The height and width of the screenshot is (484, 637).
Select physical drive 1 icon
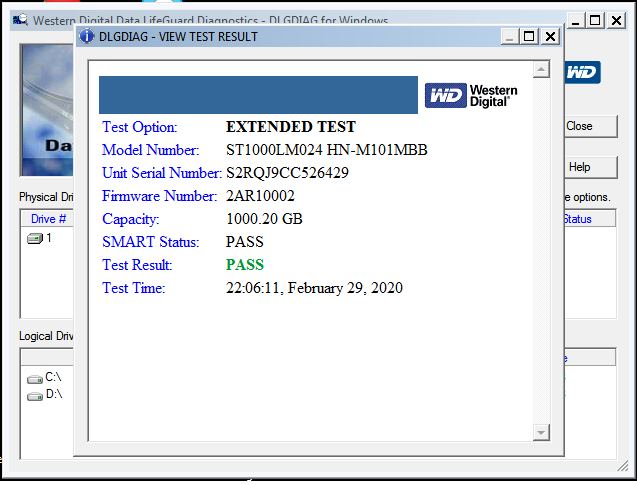click(35, 239)
